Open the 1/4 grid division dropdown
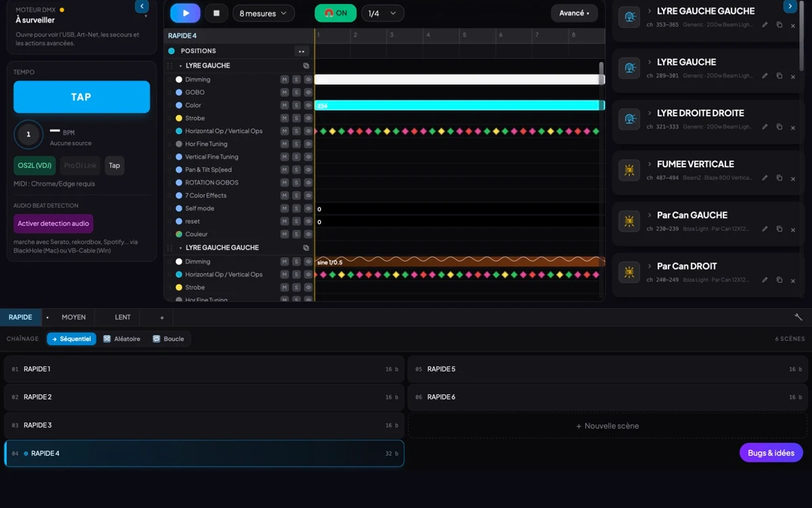This screenshot has height=508, width=812. pos(383,13)
